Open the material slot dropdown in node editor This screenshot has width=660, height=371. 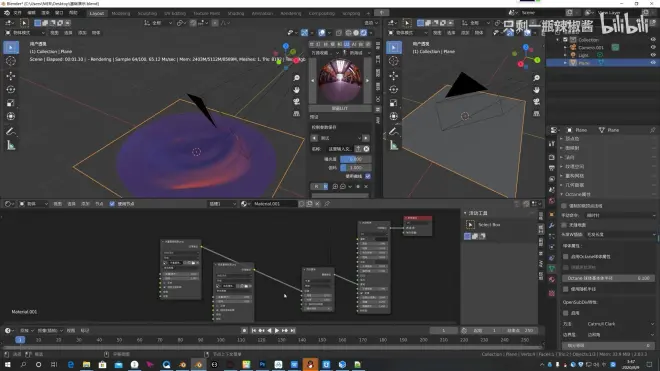coord(222,204)
